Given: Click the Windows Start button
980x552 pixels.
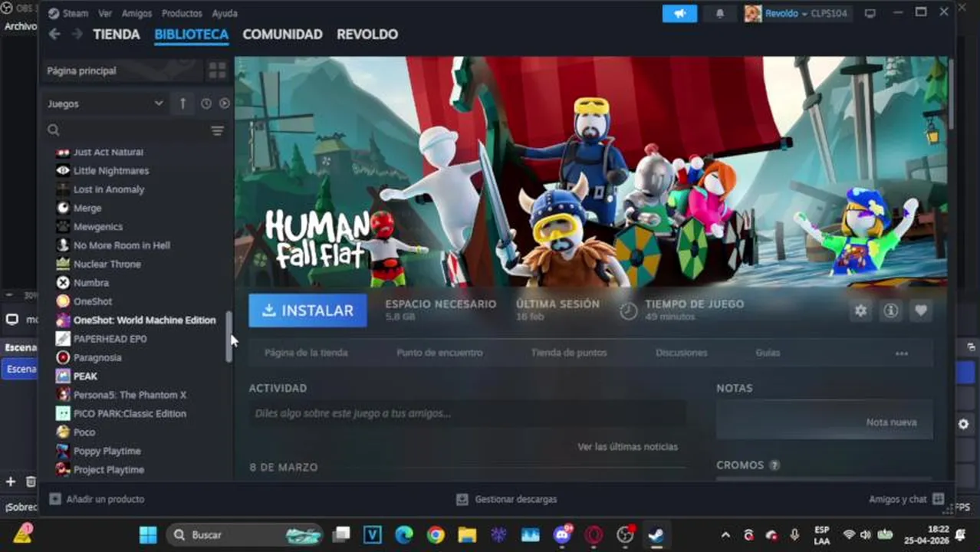Looking at the screenshot, I should pos(148,534).
